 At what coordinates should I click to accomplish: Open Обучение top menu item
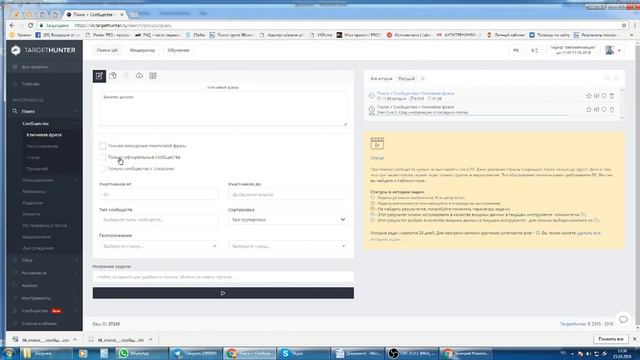click(178, 50)
